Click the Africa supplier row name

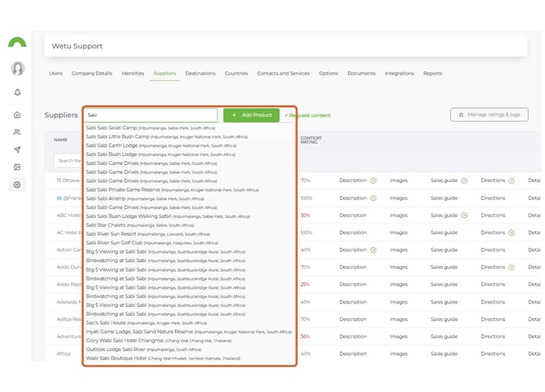pos(63,354)
